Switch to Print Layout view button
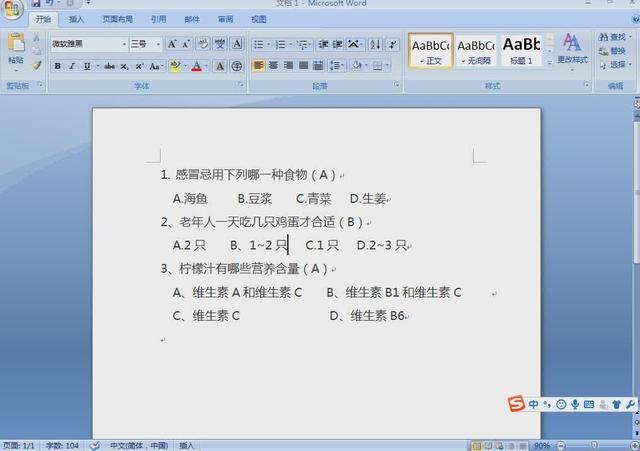This screenshot has height=451, width=640. tap(476, 446)
